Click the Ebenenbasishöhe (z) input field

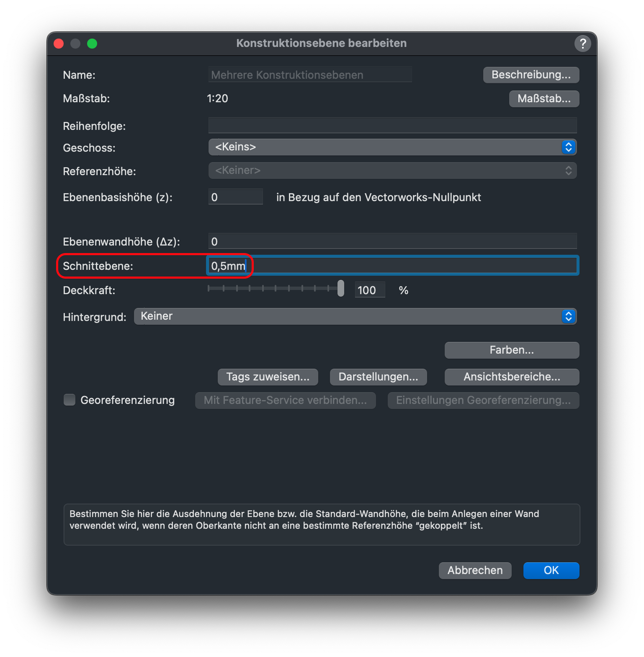pos(235,197)
